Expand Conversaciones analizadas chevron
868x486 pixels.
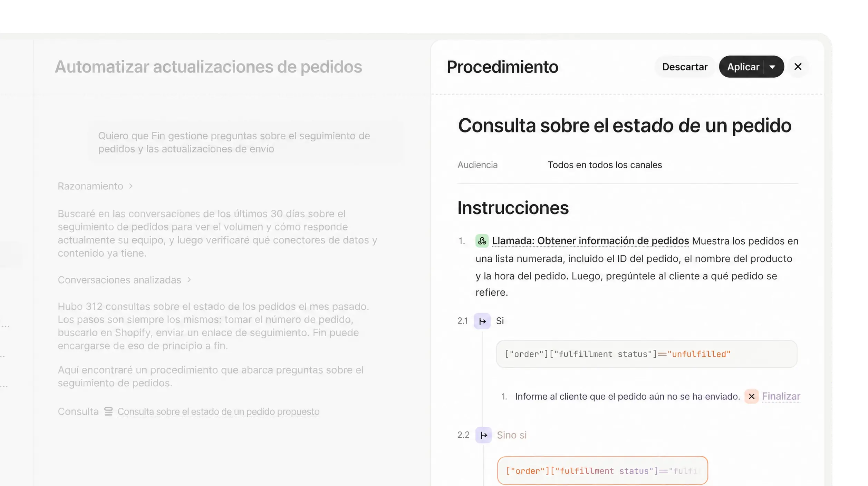(189, 280)
